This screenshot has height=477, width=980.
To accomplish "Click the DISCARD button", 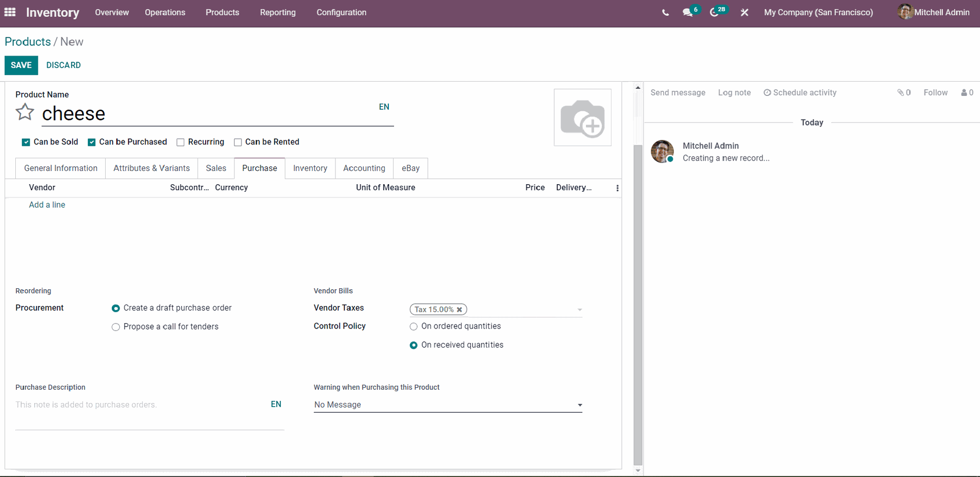I will [63, 65].
